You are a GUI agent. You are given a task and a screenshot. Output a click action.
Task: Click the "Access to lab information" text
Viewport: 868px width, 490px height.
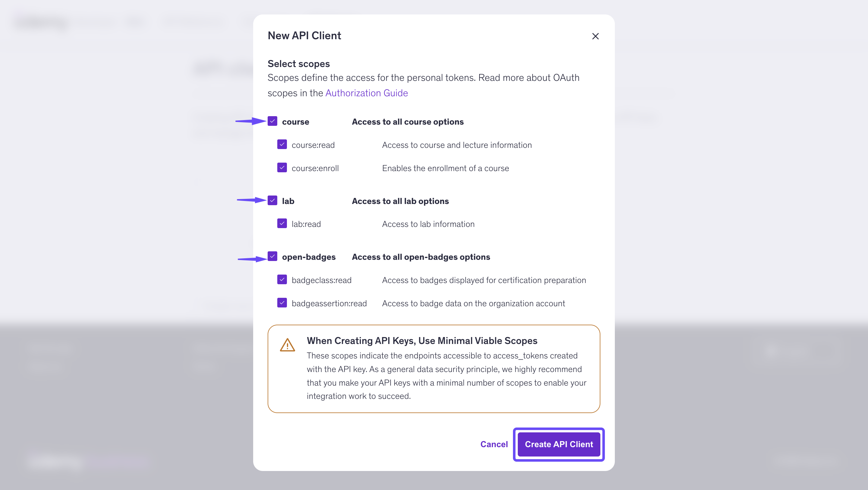(428, 224)
